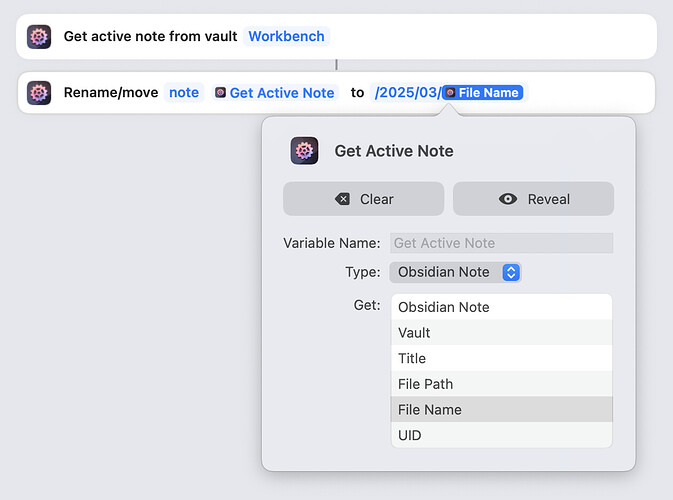The image size is (673, 500).
Task: Click the eye icon on the Reveal button
Action: pos(508,199)
